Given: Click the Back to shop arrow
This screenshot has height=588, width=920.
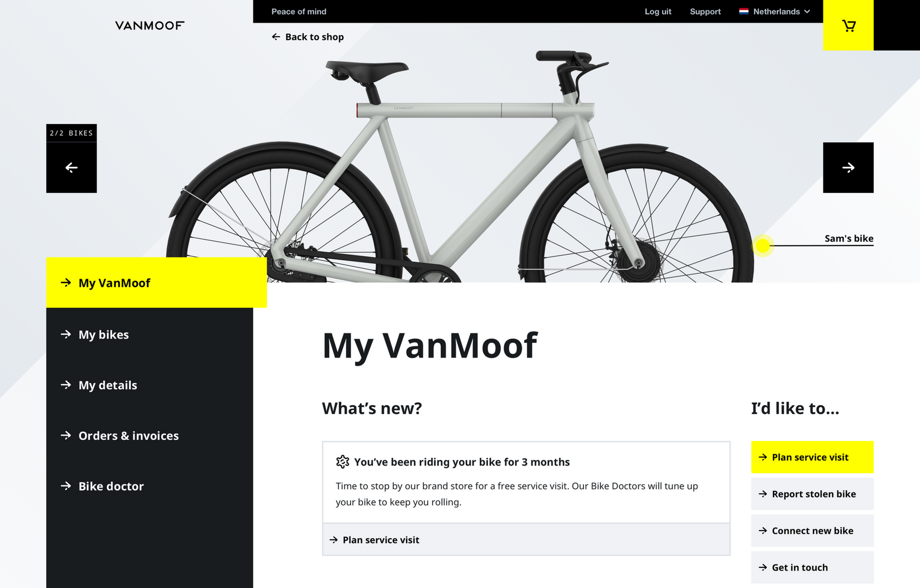Looking at the screenshot, I should point(276,37).
